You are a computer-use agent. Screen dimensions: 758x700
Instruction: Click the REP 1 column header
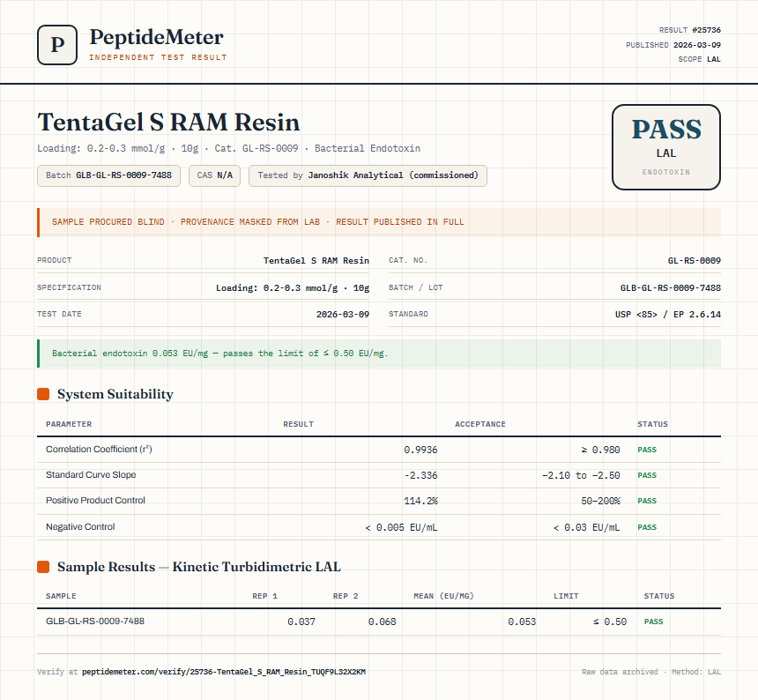coord(265,596)
